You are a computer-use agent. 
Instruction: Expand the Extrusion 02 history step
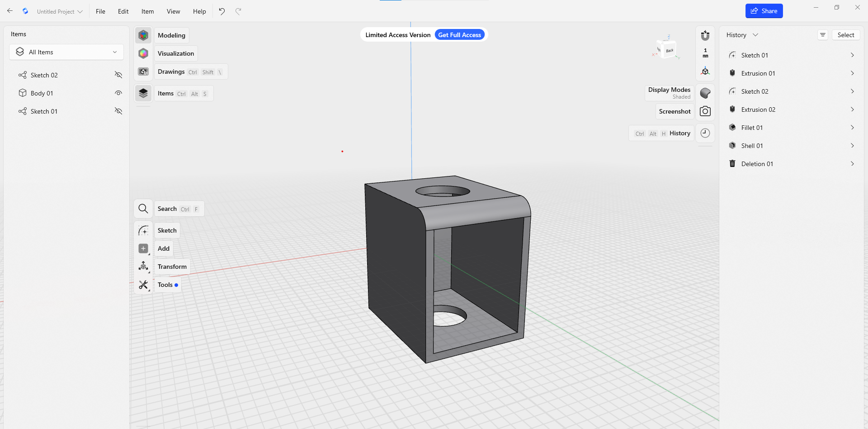852,109
